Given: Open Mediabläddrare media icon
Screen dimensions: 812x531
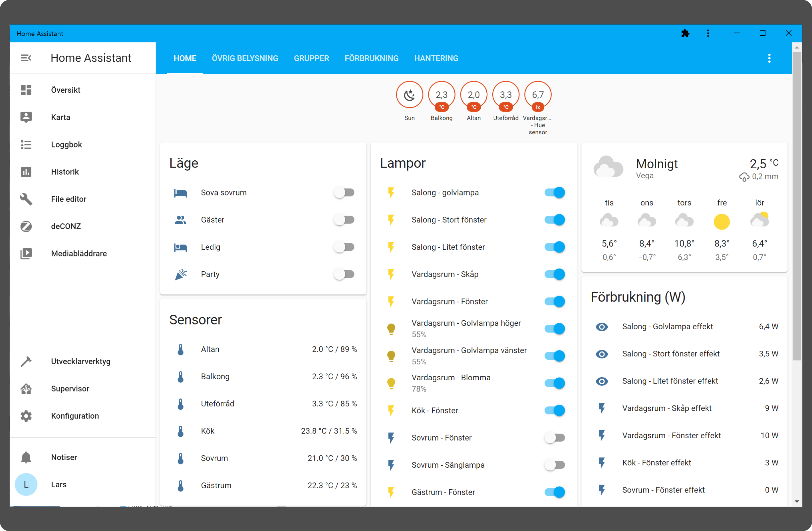Looking at the screenshot, I should (26, 254).
